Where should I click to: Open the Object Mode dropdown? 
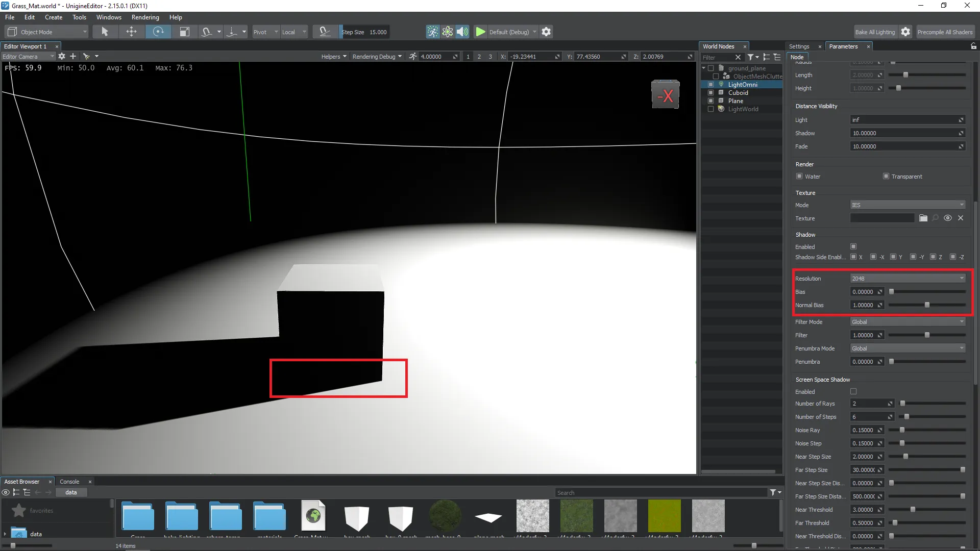coord(47,32)
